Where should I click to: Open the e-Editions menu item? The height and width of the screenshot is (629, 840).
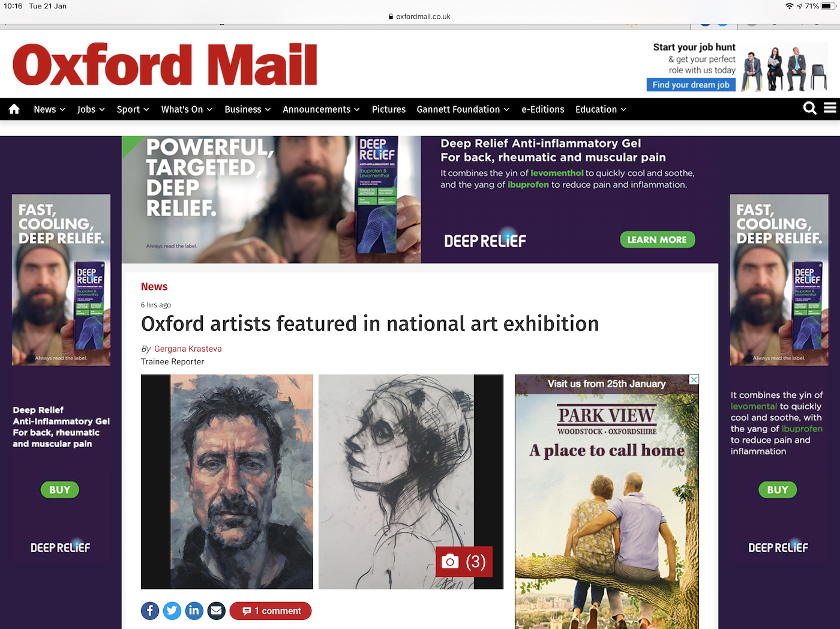point(542,109)
